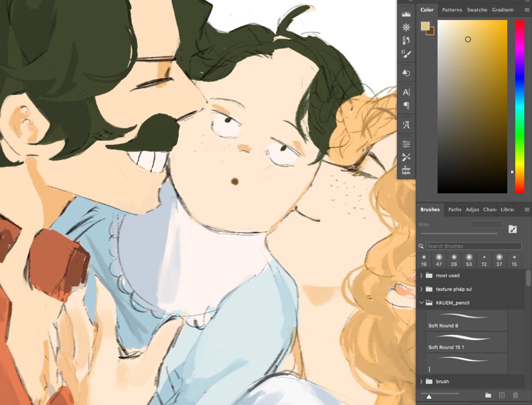Adjust the brush Size slider

coord(459,233)
